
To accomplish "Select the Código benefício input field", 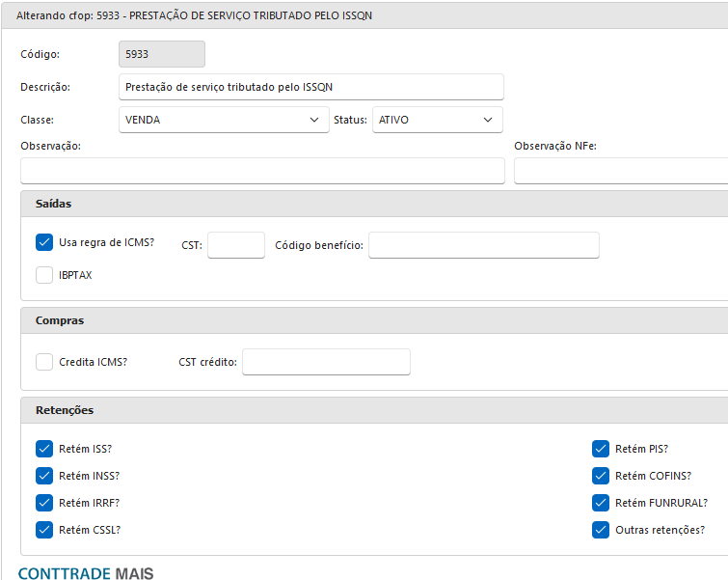I will (483, 245).
